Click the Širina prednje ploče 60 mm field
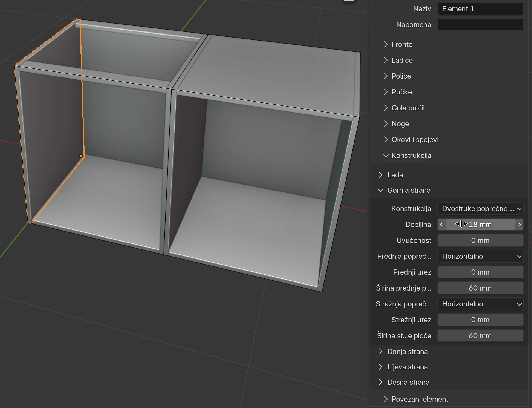The image size is (532, 408). [480, 288]
